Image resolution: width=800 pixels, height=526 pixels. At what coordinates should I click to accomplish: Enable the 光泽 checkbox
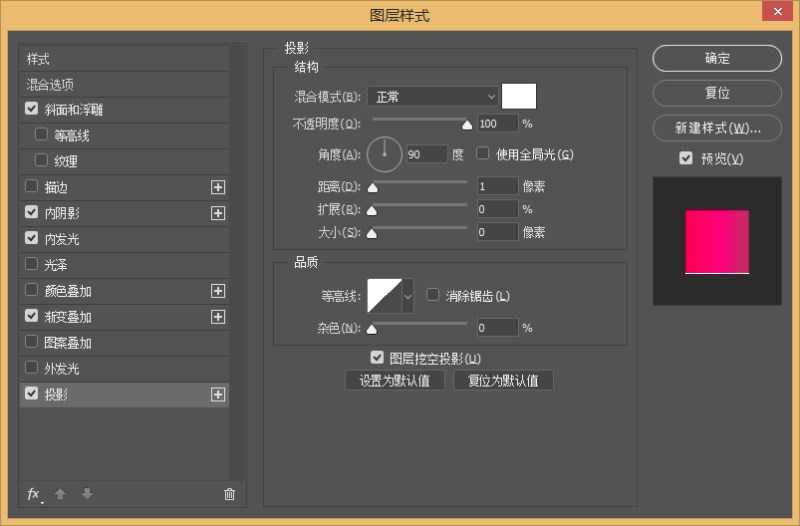tap(31, 264)
